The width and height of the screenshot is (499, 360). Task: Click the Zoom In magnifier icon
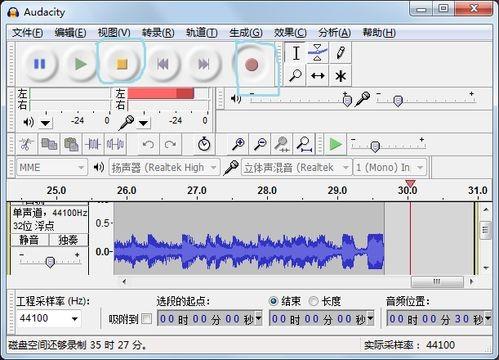point(238,145)
